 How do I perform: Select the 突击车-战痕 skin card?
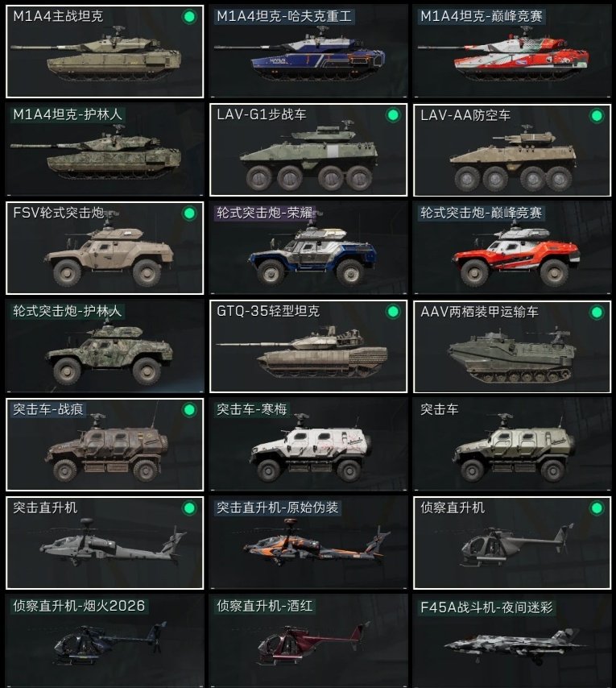(x=105, y=445)
